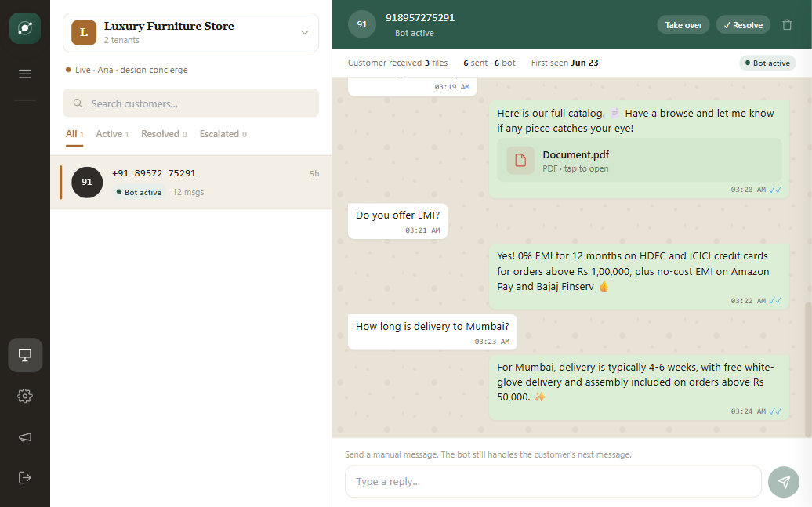Click 'Customer received 3 files' stat
The width and height of the screenshot is (812, 507).
pos(397,63)
